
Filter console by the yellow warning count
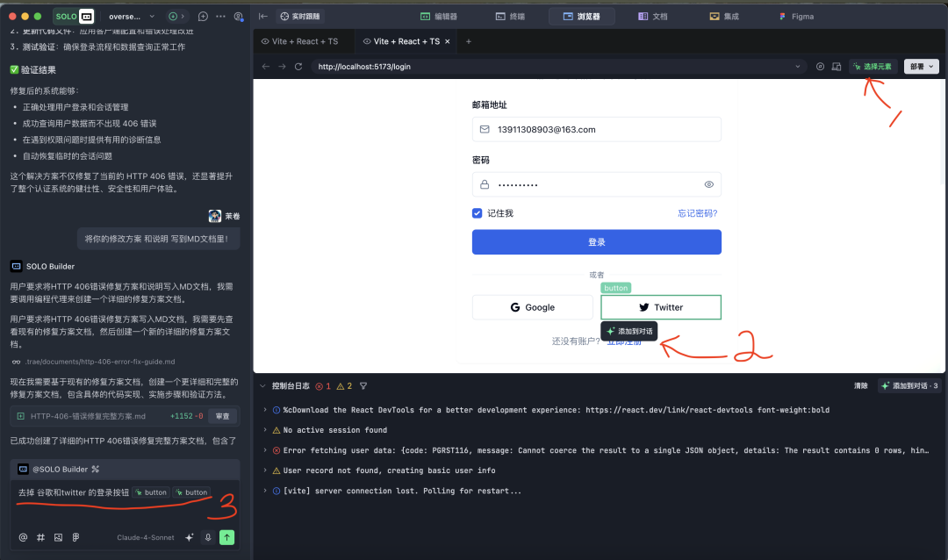point(345,386)
